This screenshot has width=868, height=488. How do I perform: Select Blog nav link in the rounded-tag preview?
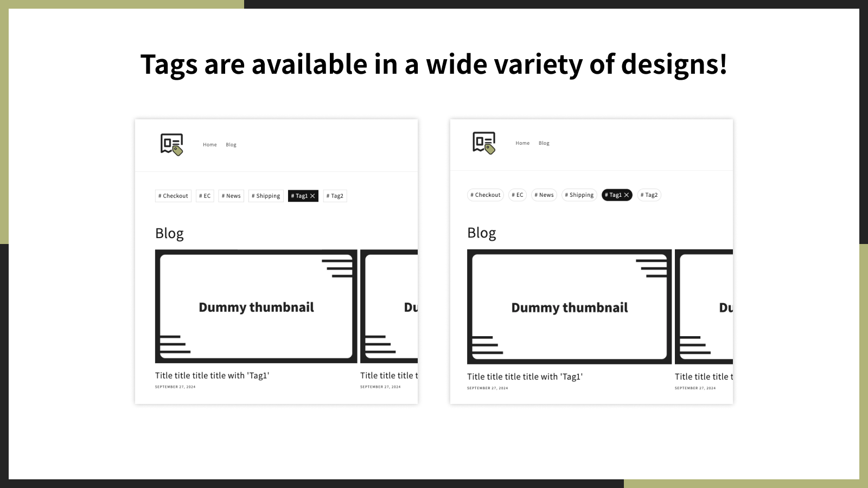coord(544,143)
